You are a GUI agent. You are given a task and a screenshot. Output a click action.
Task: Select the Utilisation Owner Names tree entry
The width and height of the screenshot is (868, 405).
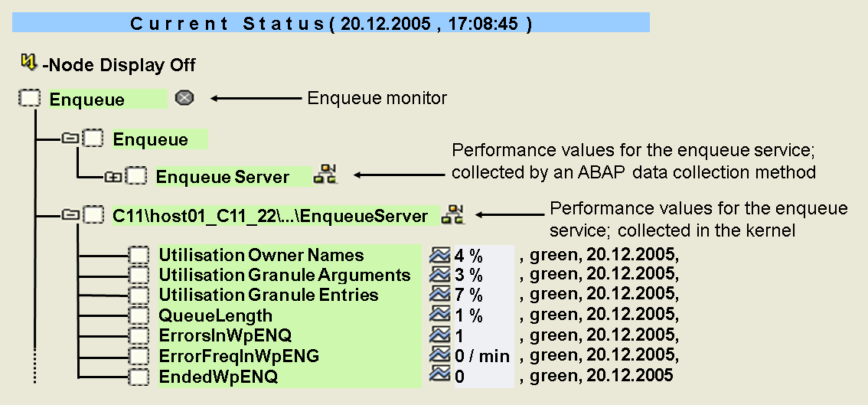point(261,255)
